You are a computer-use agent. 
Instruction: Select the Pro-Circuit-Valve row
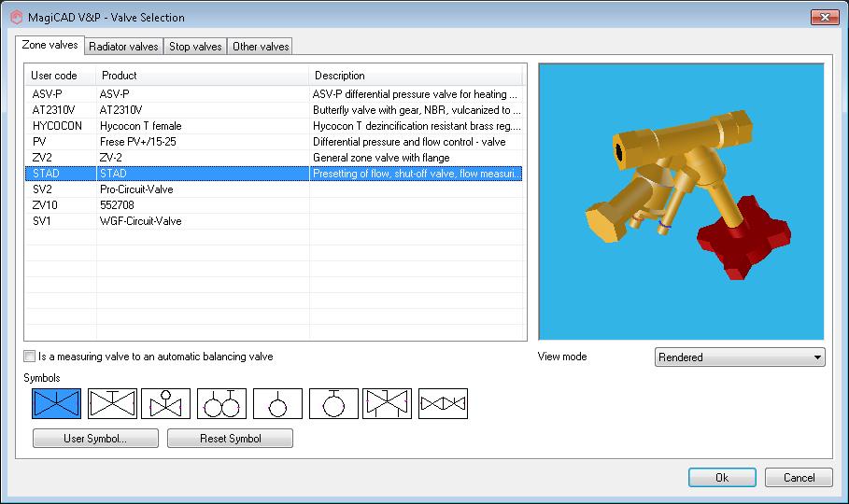(x=274, y=189)
